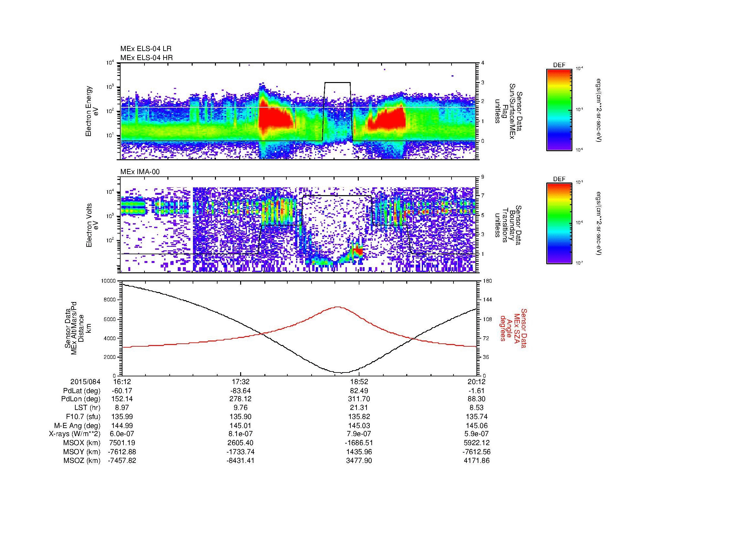This screenshot has width=756, height=534.
Task: Click the 'PdLon (deg)' row label
Action: (81, 399)
